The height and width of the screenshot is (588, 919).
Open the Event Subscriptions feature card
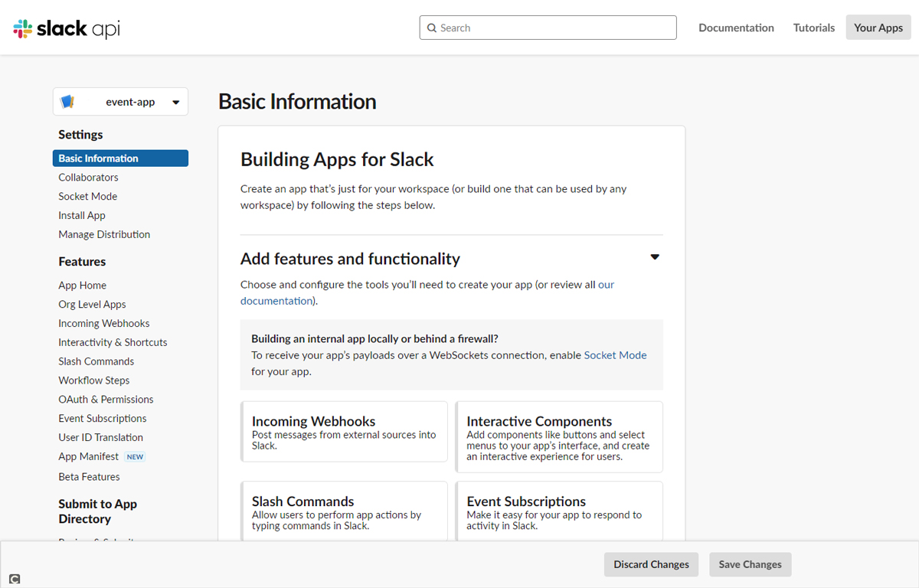click(559, 511)
